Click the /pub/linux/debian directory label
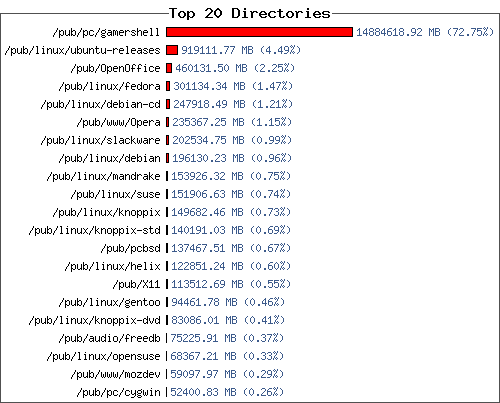The width and height of the screenshot is (500, 403). pyautogui.click(x=109, y=159)
